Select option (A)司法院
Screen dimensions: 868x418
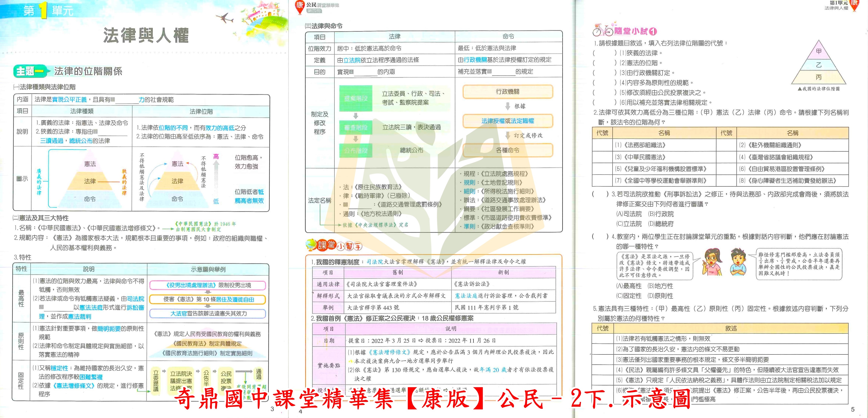(629, 214)
